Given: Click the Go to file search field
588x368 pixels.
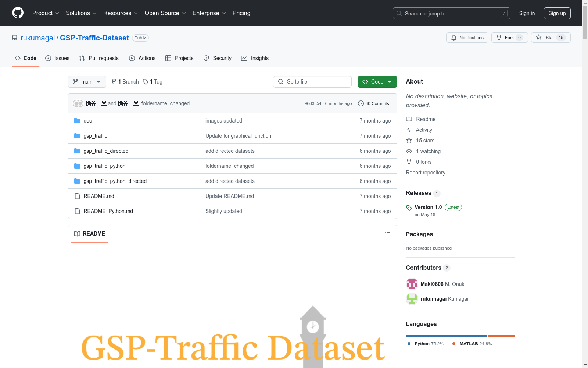Looking at the screenshot, I should [x=312, y=82].
